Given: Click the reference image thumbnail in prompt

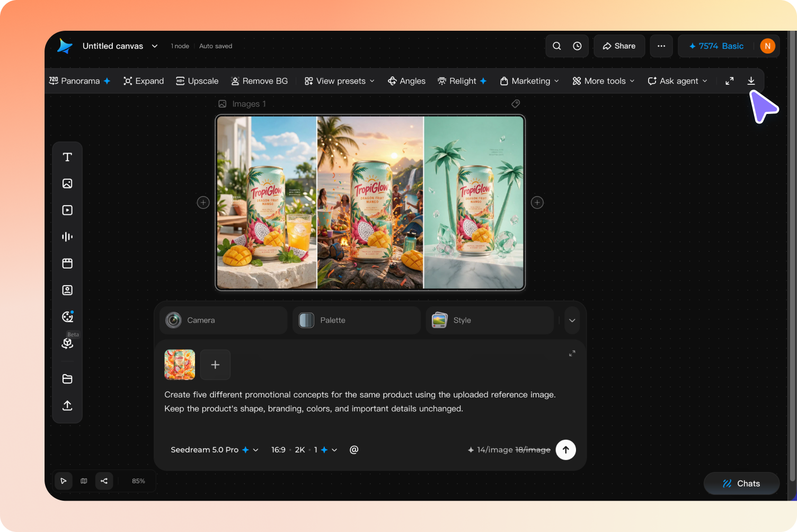Looking at the screenshot, I should click(x=180, y=365).
